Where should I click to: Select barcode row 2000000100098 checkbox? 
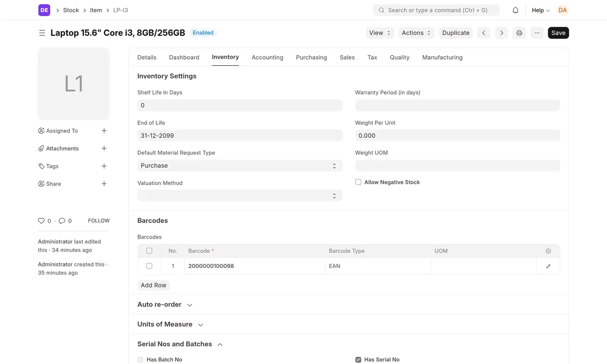149,266
